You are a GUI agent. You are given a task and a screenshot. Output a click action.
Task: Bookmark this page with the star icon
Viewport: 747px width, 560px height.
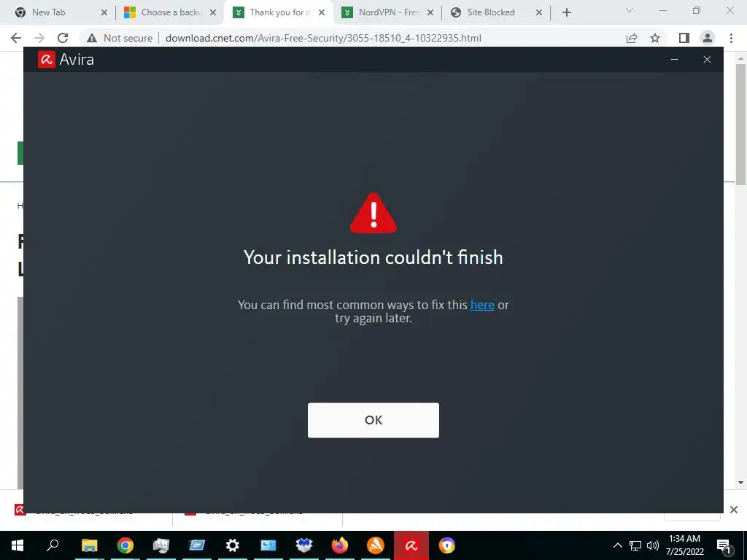click(x=655, y=38)
